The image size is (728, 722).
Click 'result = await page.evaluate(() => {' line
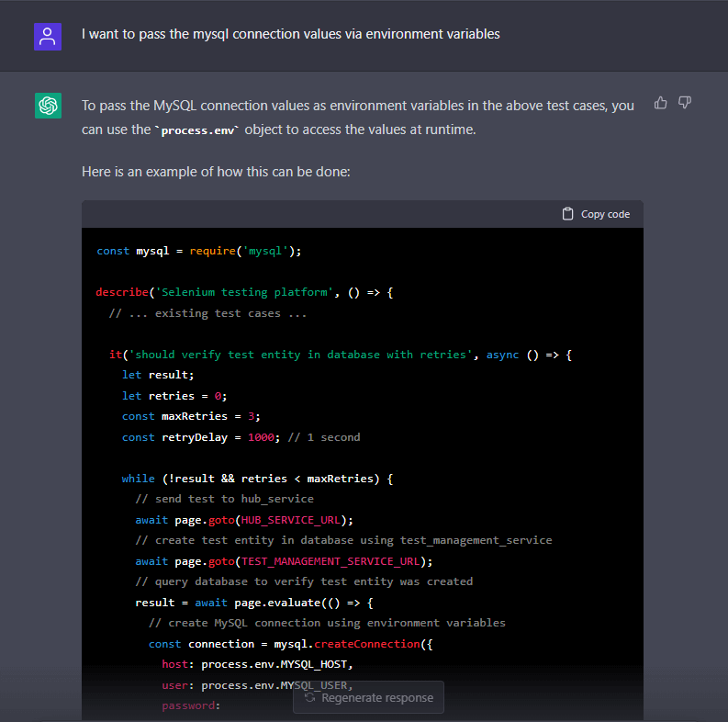[x=254, y=604]
